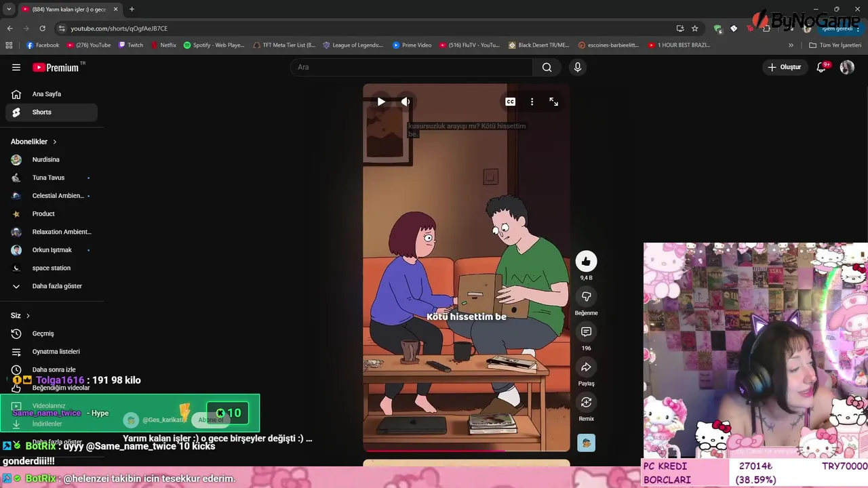Open Geçmiş history
868x488 pixels.
(52, 333)
